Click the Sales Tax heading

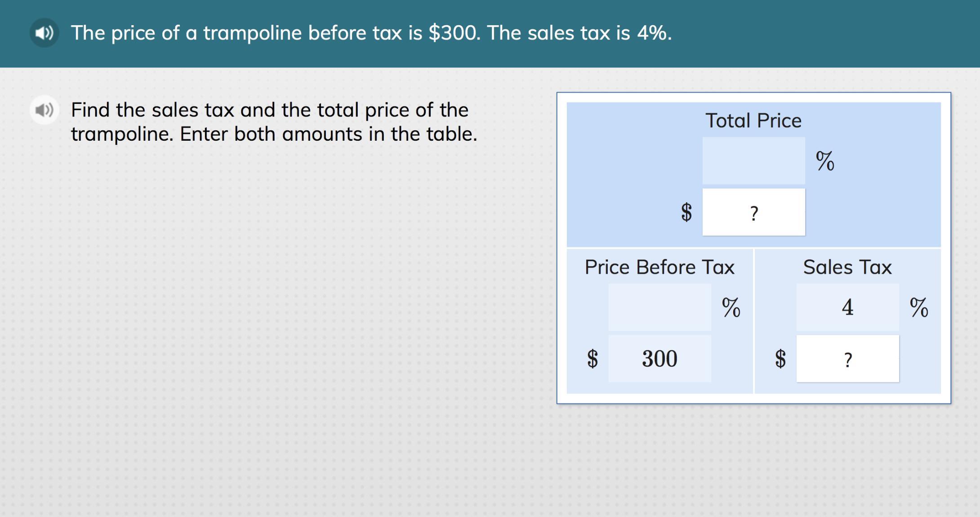(847, 267)
